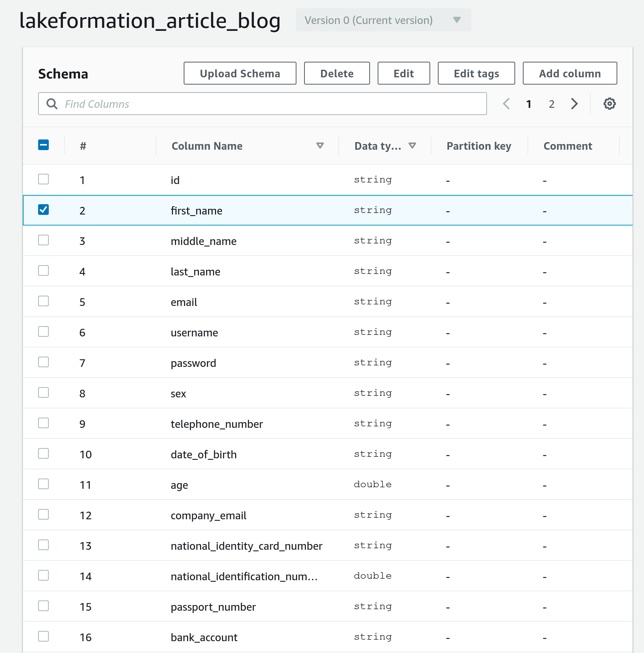Click the bank_account name cell
This screenshot has width=644, height=653.
pos(204,637)
